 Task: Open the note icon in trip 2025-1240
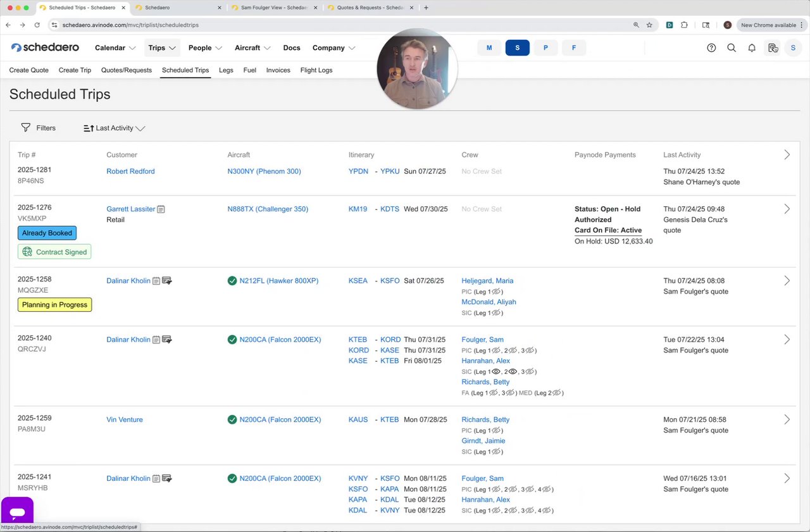click(x=156, y=340)
